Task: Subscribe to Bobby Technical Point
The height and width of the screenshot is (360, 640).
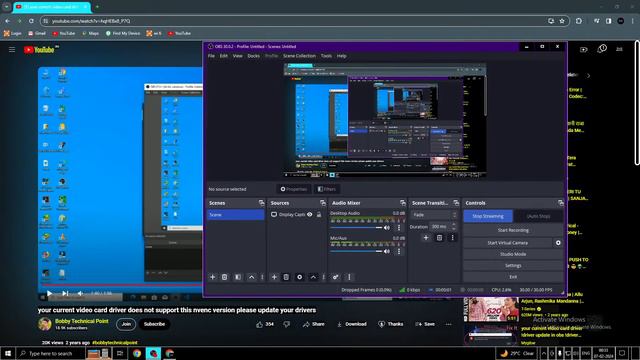Action: (x=154, y=324)
